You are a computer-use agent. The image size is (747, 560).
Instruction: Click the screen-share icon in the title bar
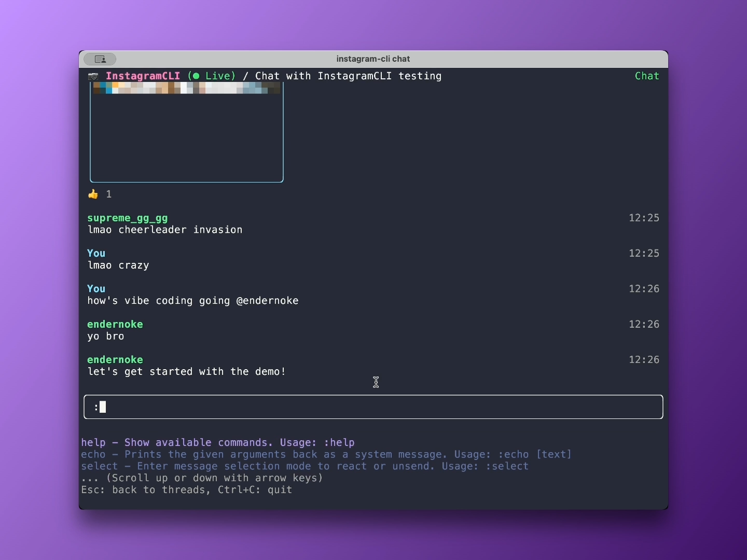coord(100,59)
